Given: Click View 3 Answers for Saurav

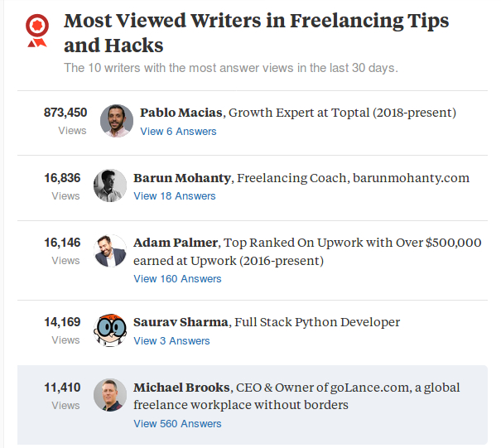Looking at the screenshot, I should tap(171, 341).
